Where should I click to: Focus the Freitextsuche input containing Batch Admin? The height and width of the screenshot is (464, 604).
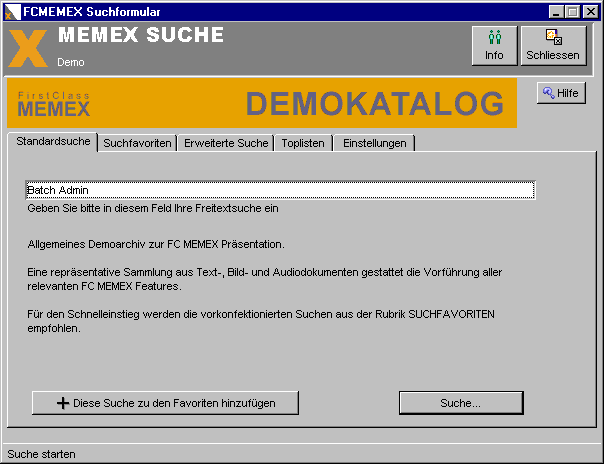click(280, 190)
